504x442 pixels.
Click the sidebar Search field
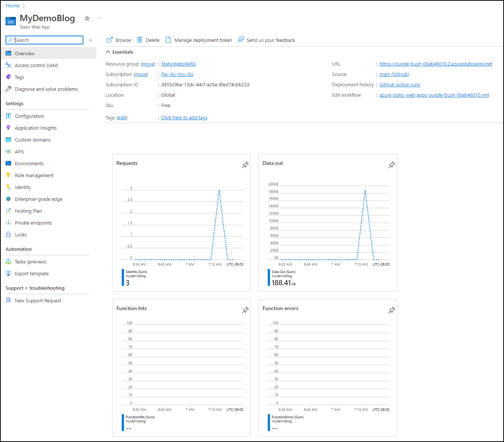point(44,40)
